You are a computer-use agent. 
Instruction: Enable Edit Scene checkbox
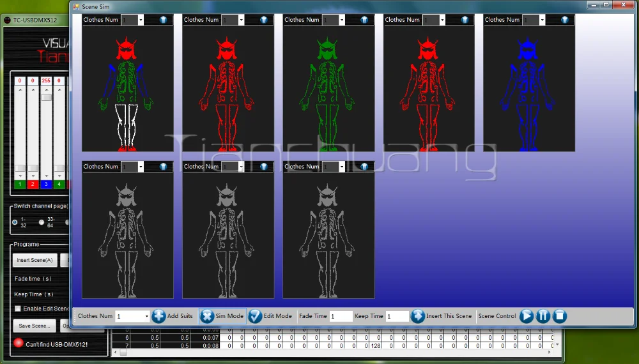click(18, 309)
